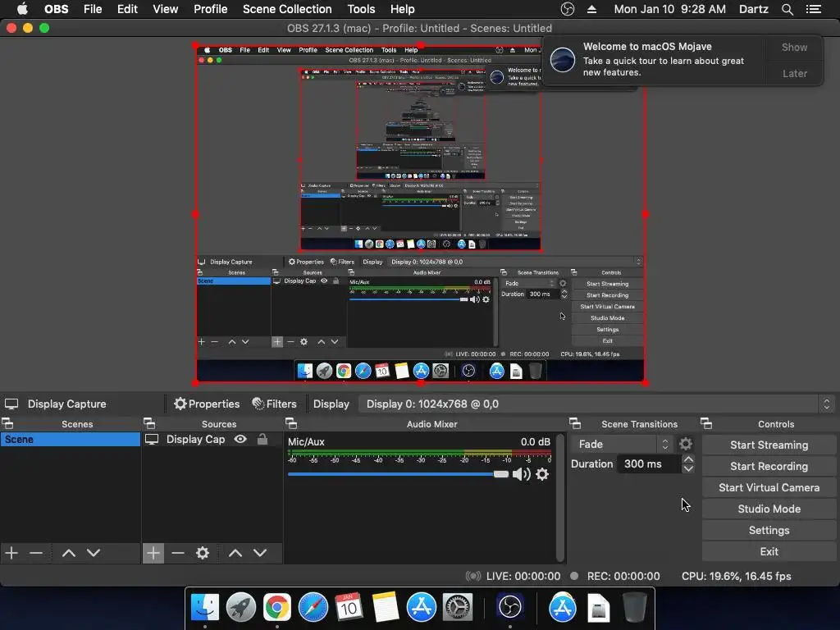The image size is (840, 630).
Task: Click the Exit button
Action: pyautogui.click(x=769, y=552)
